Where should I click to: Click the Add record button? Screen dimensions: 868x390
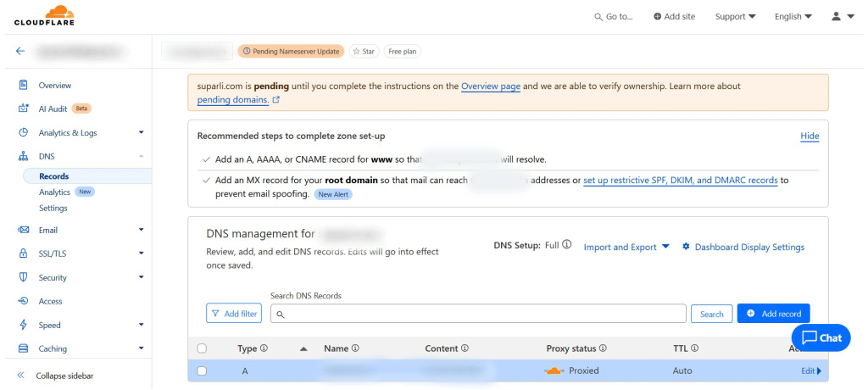coord(773,314)
